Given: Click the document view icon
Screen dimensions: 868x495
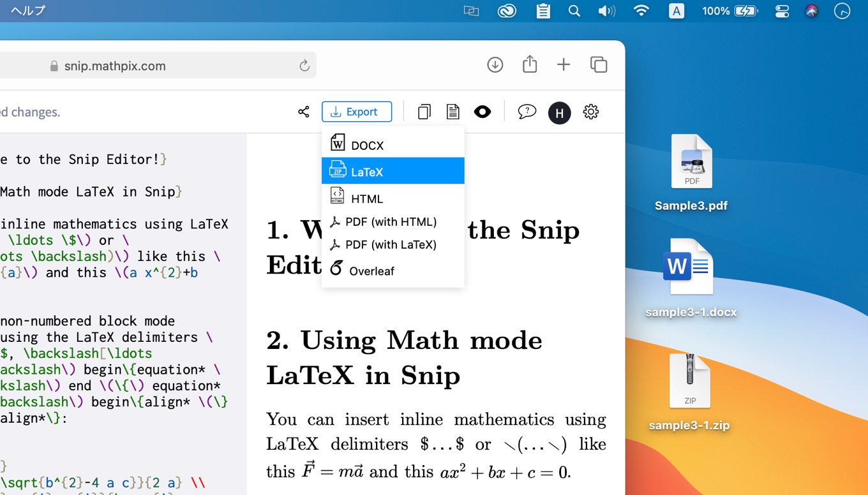Looking at the screenshot, I should pyautogui.click(x=453, y=111).
